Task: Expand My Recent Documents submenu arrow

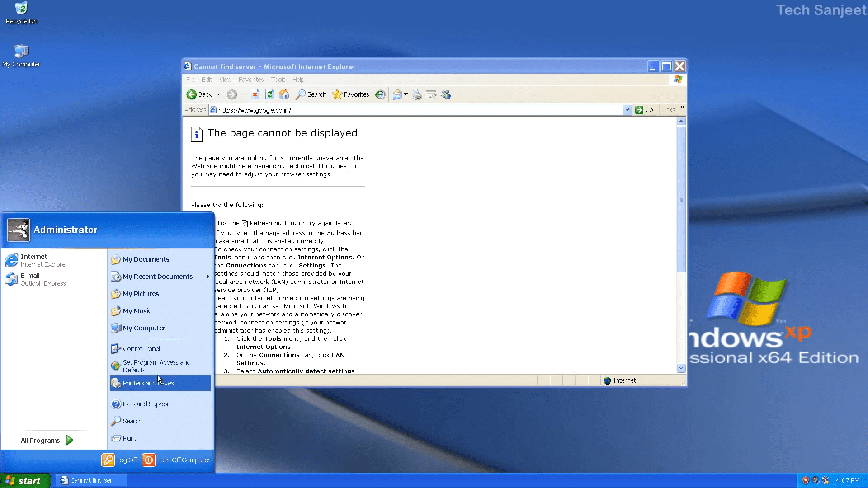Action: pos(207,277)
